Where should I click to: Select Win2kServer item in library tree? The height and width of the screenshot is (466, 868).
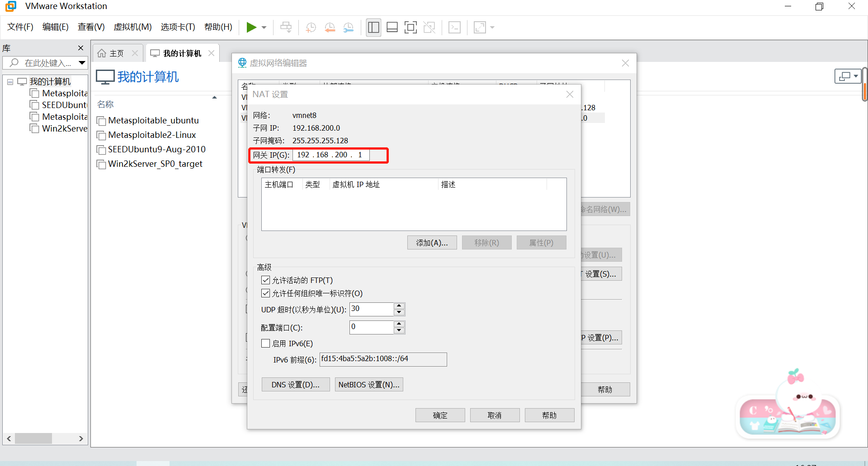(59, 128)
